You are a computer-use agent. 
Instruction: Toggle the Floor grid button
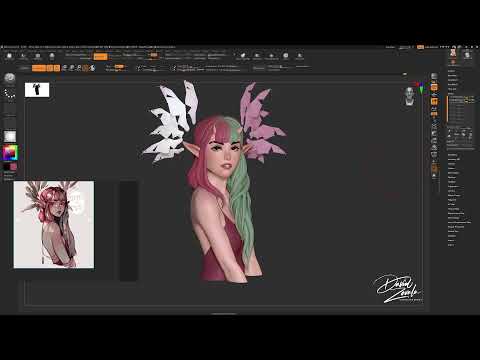(x=434, y=100)
